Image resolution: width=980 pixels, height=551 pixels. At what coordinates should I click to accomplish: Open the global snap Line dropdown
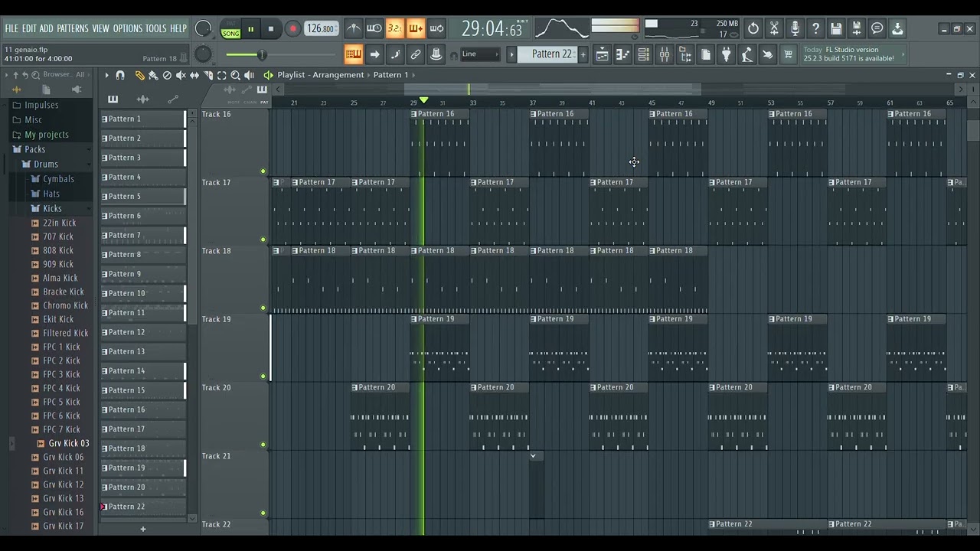pyautogui.click(x=480, y=54)
